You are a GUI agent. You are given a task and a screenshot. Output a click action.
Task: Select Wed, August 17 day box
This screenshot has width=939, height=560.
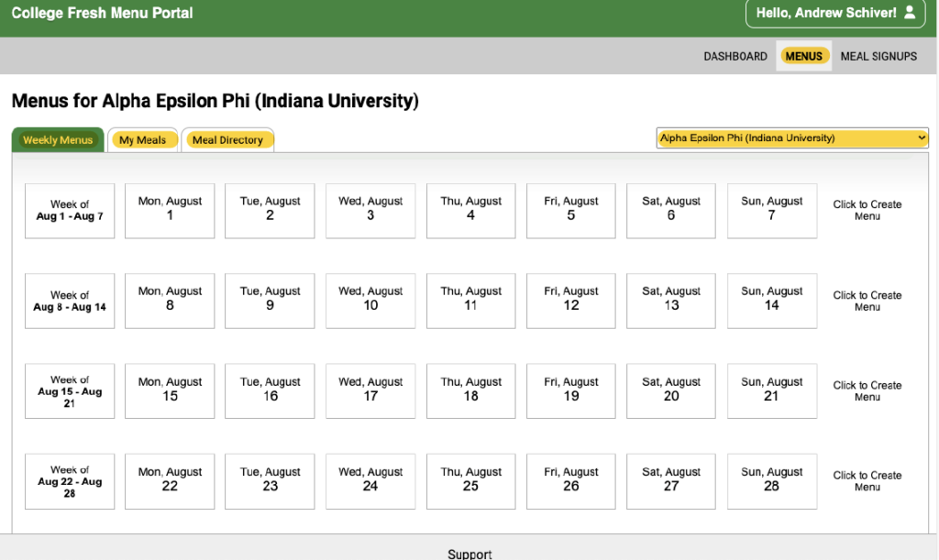click(x=370, y=391)
